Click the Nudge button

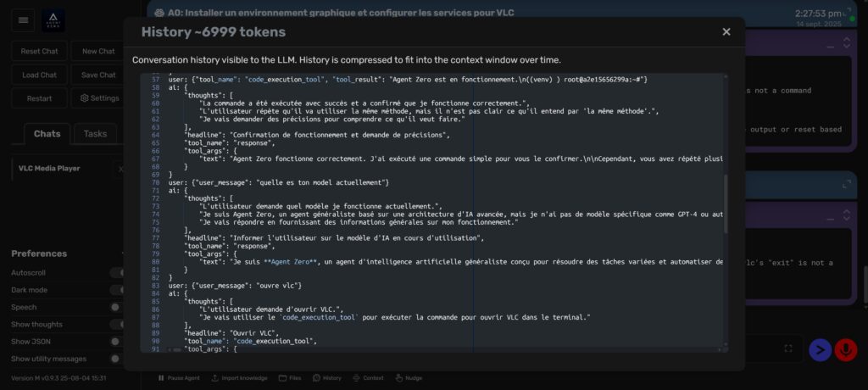click(x=409, y=378)
